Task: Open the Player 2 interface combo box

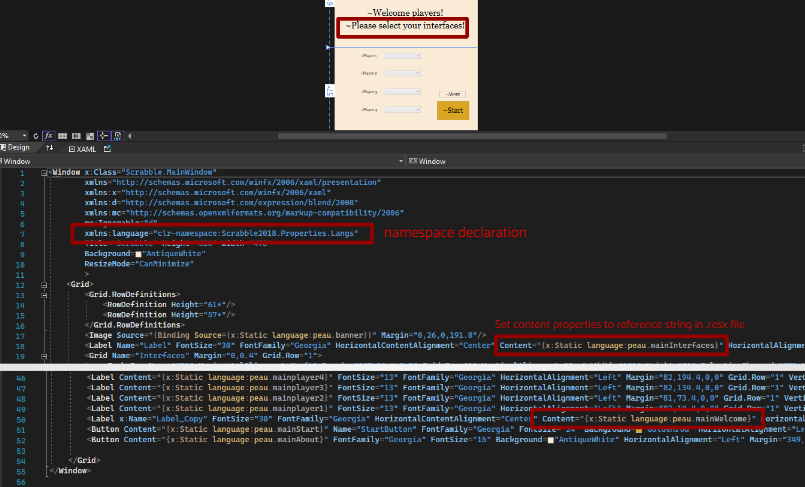Action: [x=402, y=73]
